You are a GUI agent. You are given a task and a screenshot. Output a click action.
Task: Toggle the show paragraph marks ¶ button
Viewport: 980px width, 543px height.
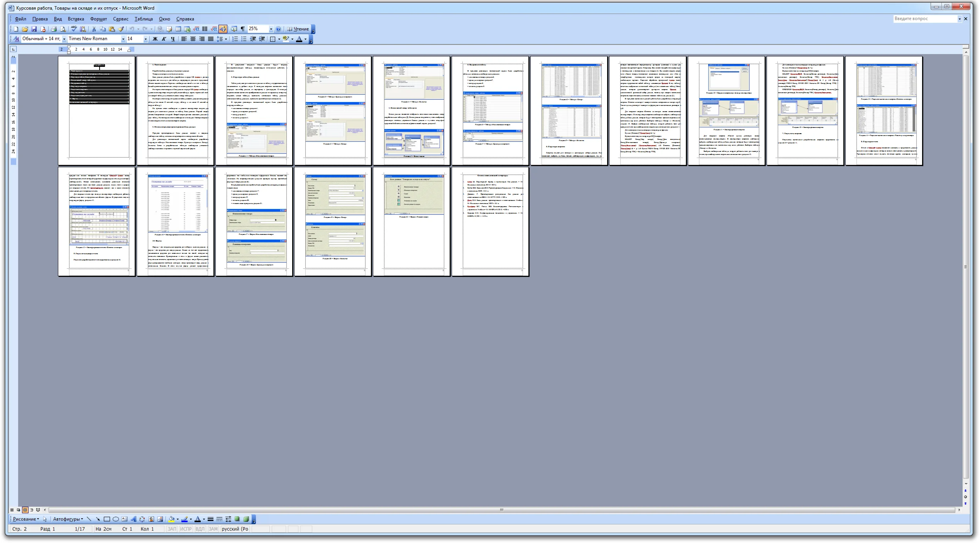point(242,29)
